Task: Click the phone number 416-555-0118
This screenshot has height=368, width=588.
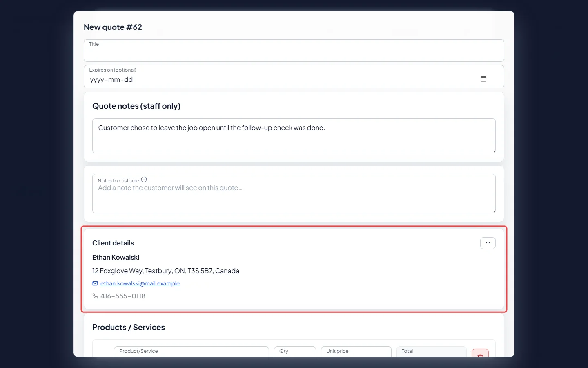Action: [x=123, y=296]
